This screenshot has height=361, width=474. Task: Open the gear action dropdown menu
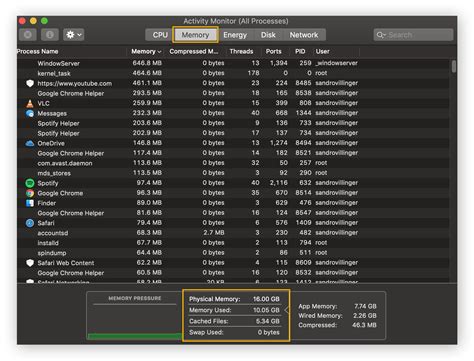[74, 35]
